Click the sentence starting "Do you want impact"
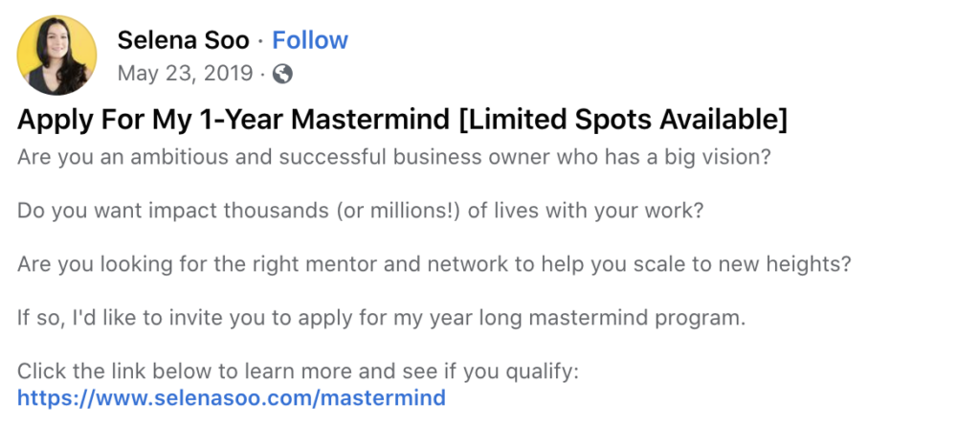Viewport: 980px width, 427px height. pos(360,211)
